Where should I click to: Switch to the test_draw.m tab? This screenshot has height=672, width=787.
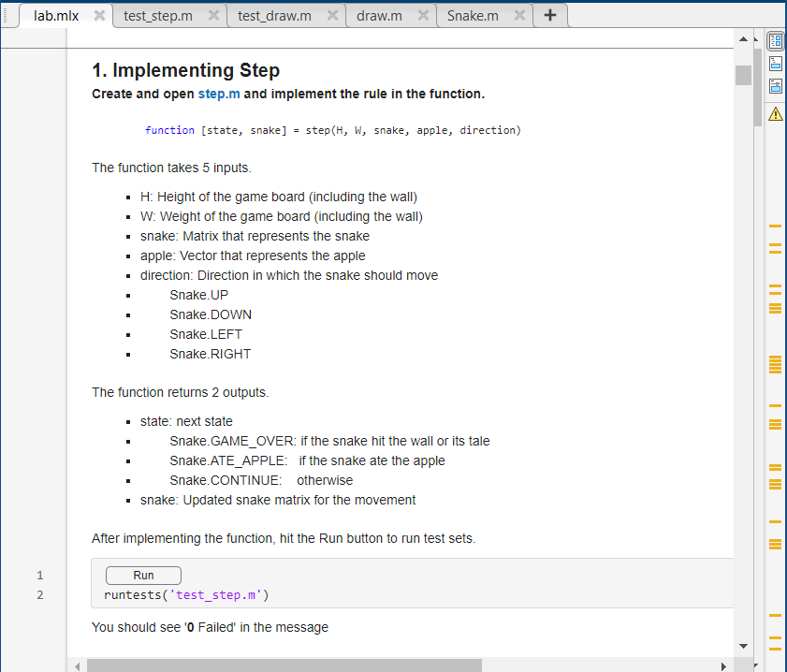tap(274, 15)
